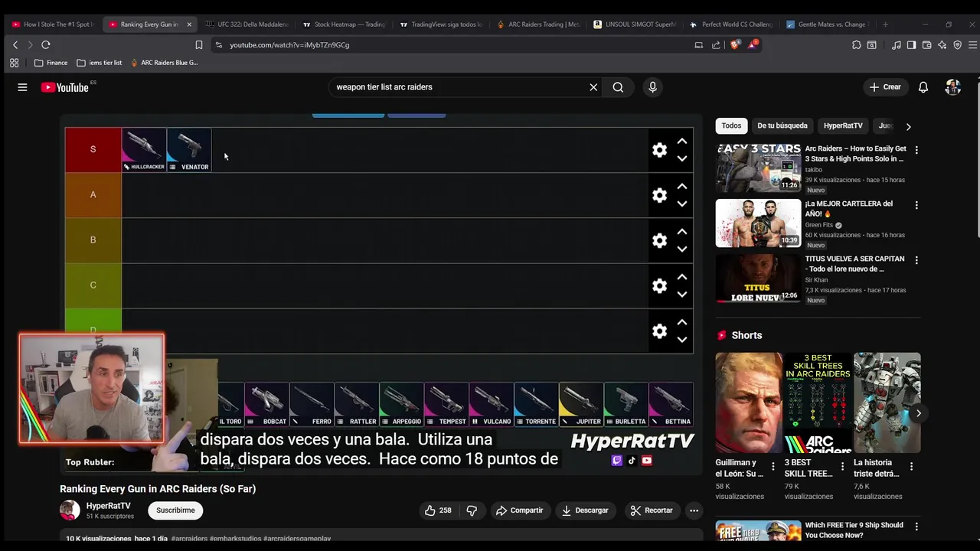This screenshot has height=551, width=980.
Task: Open the HyperRatTV channel name link
Action: pos(109,506)
